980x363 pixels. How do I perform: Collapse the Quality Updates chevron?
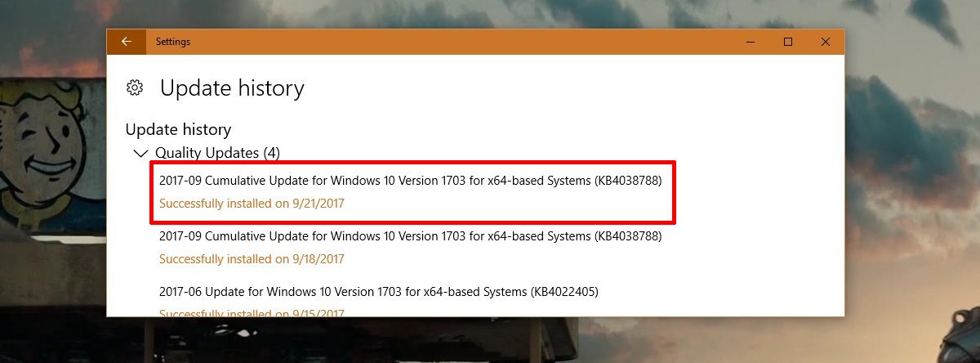click(x=139, y=153)
